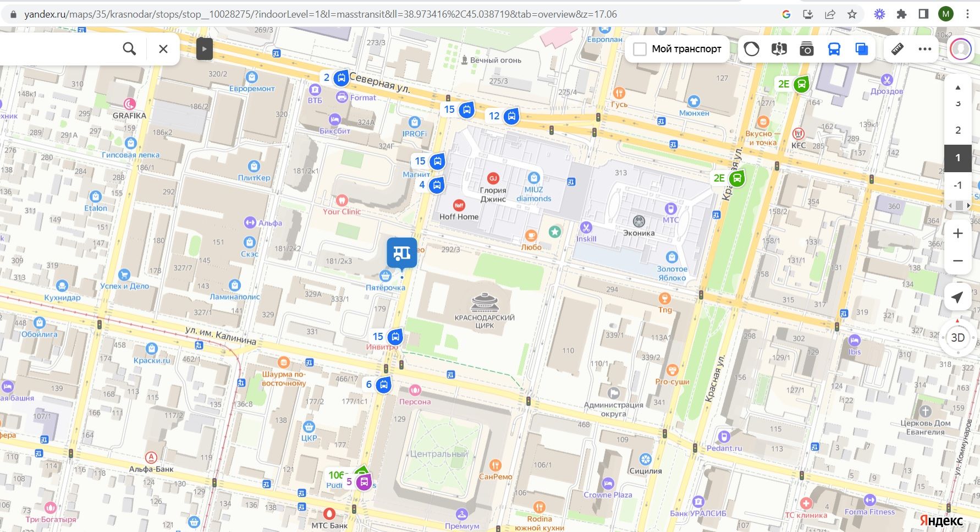Enable the Мой транспорт checkbox
This screenshot has height=532, width=980.
[x=640, y=49]
